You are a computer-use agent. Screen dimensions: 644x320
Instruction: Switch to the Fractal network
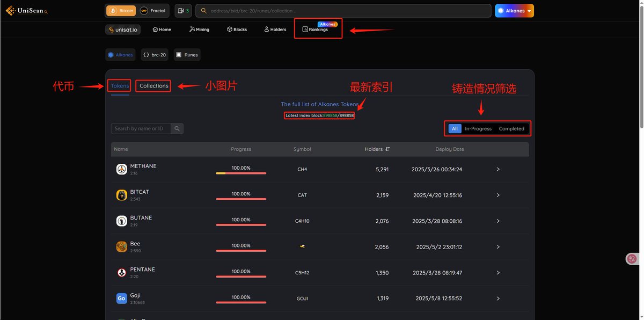coord(153,11)
